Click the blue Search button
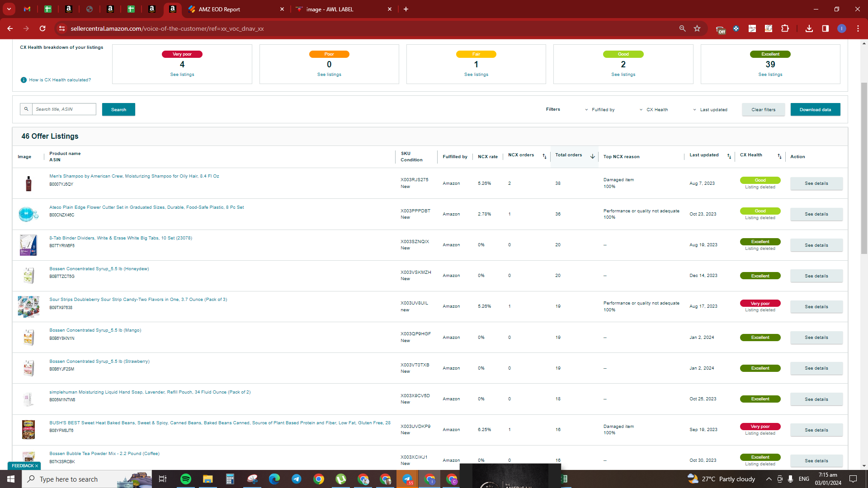This screenshot has width=868, height=488. (x=118, y=109)
